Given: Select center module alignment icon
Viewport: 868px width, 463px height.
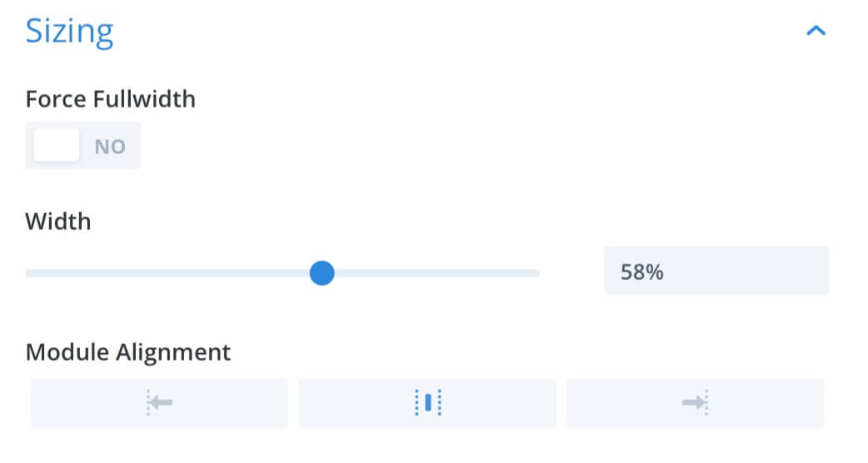Looking at the screenshot, I should [427, 403].
